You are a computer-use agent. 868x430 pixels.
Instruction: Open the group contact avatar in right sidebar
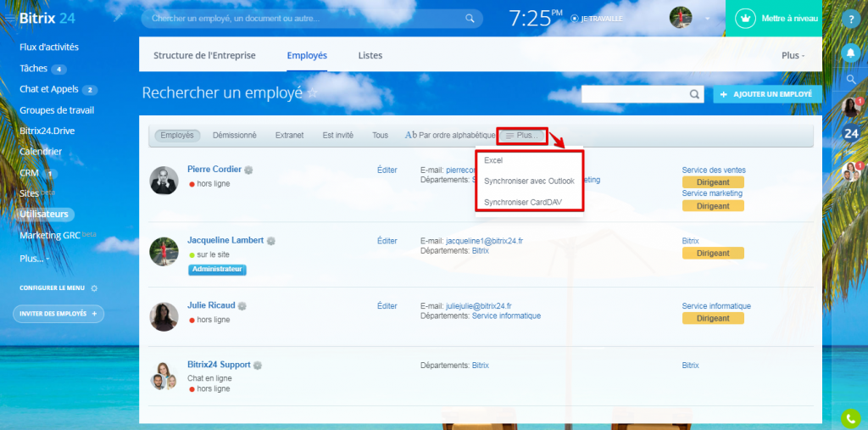851,172
